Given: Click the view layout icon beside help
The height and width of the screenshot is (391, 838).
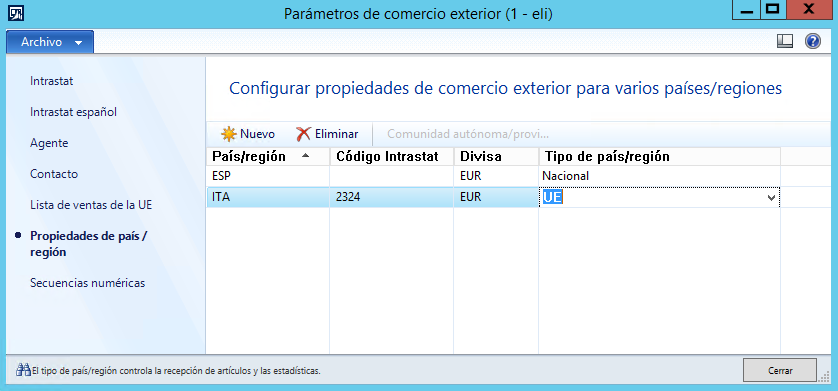Looking at the screenshot, I should coord(785,41).
